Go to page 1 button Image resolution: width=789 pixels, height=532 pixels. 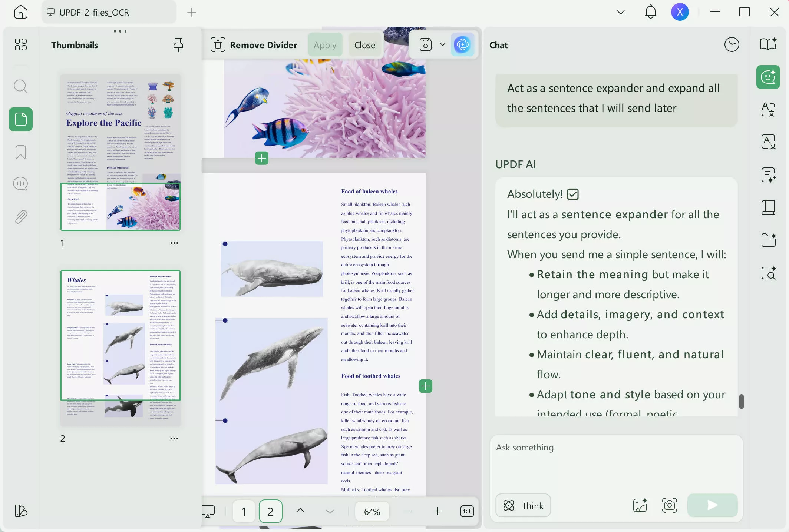click(244, 511)
